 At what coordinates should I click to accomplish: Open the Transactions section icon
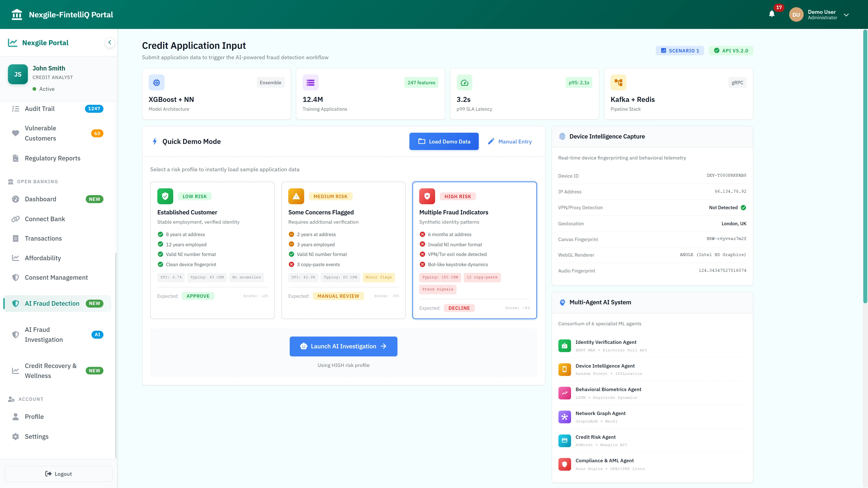tap(16, 238)
